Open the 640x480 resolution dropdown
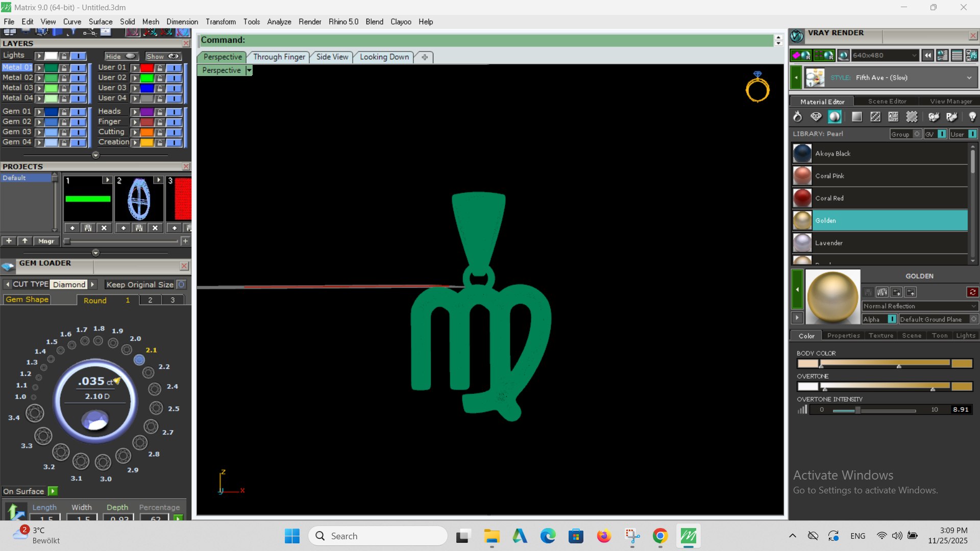 point(885,55)
